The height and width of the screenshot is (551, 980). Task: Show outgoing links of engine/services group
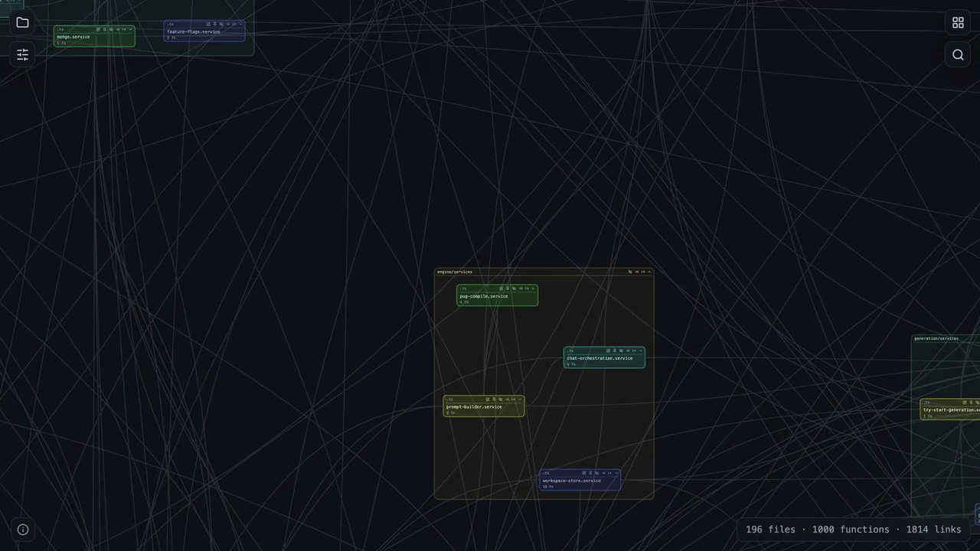(643, 272)
